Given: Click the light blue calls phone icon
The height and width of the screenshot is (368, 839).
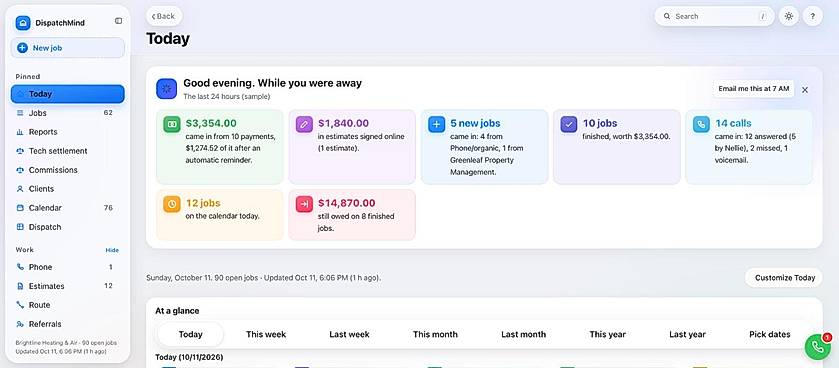Looking at the screenshot, I should [701, 125].
